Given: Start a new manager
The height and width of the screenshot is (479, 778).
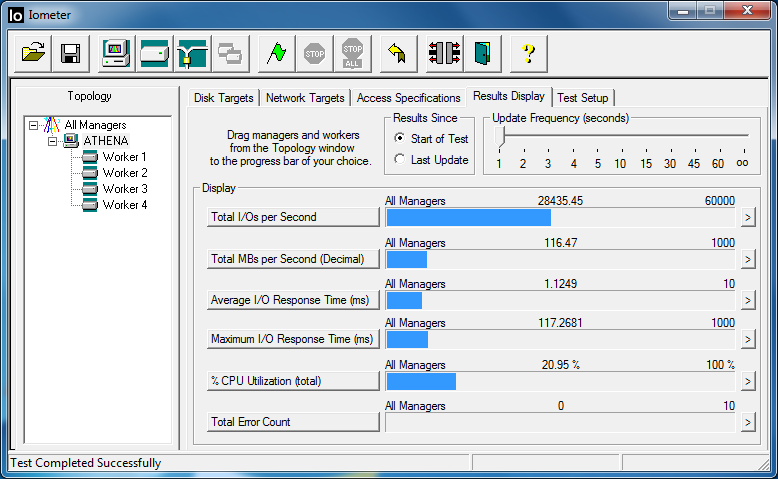Looking at the screenshot, I should [x=116, y=53].
